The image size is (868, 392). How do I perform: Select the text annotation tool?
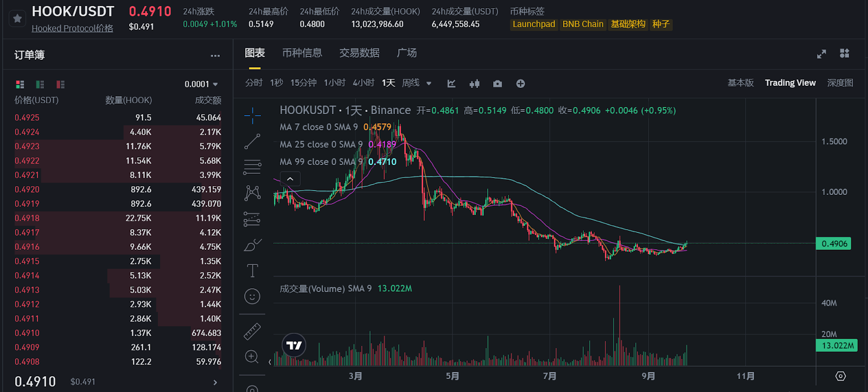[252, 270]
